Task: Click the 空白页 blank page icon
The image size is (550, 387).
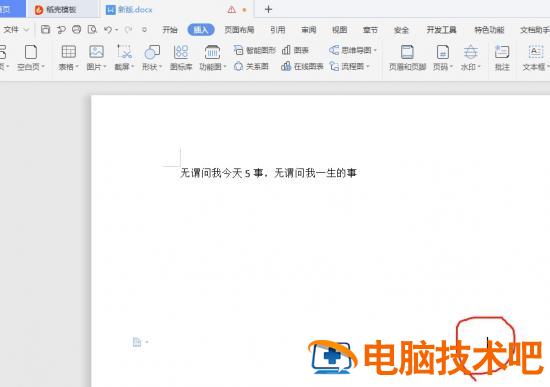Action: click(31, 52)
